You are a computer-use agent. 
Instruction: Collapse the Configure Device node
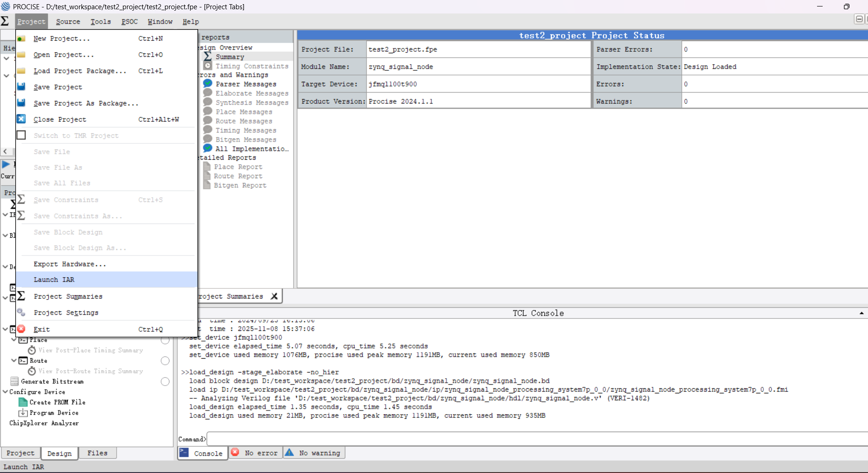[5, 392]
